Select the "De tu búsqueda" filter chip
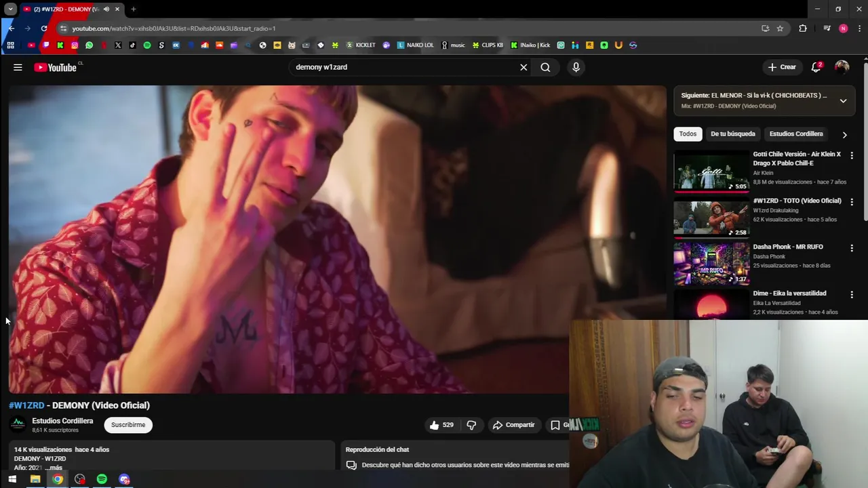Screen dimensions: 868x488 coord(732,134)
